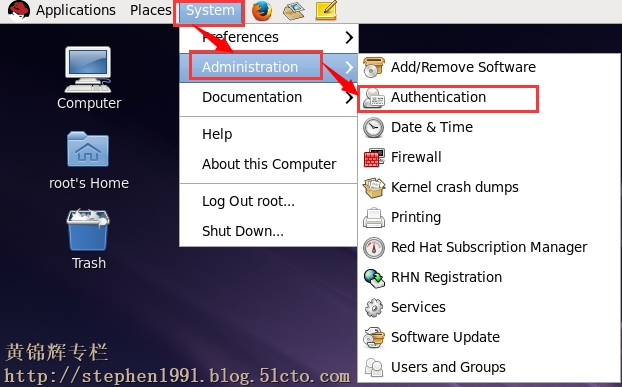Open the text notes panel icon
This screenshot has height=387, width=622.
326,10
